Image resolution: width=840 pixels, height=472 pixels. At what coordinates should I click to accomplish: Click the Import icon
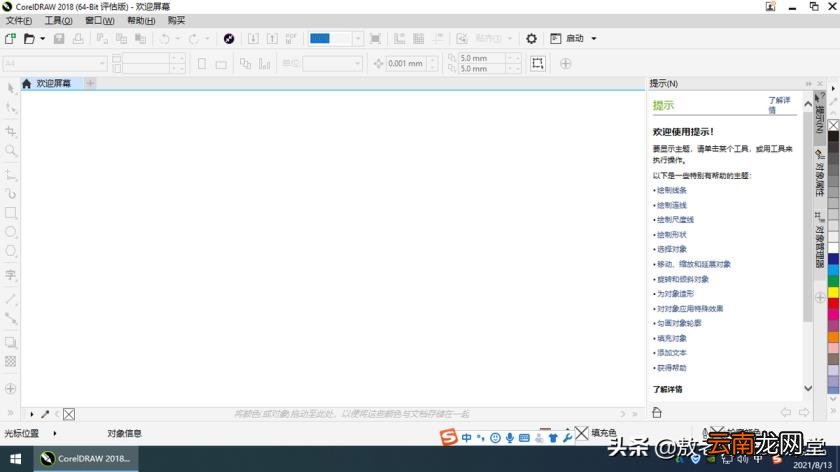(253, 39)
